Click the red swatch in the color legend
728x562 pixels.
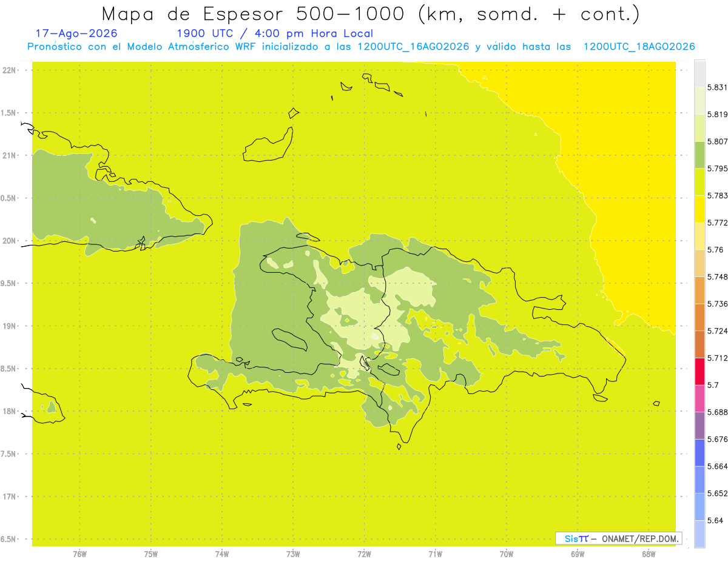click(x=699, y=371)
